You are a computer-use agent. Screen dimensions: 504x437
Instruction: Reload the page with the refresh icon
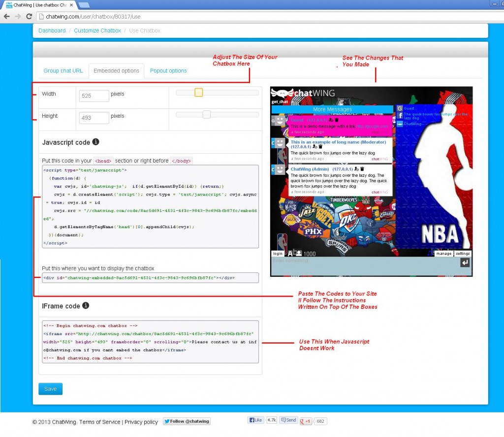[x=29, y=16]
